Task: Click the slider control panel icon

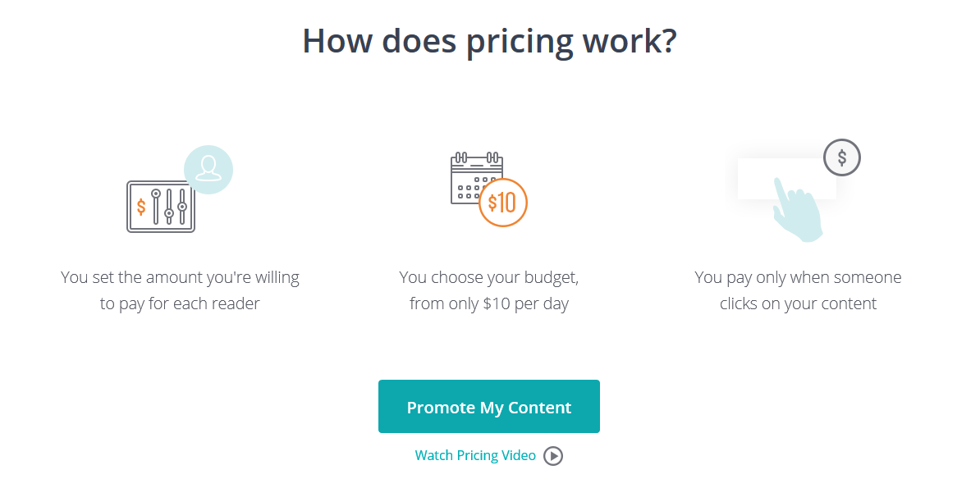Action: click(161, 207)
